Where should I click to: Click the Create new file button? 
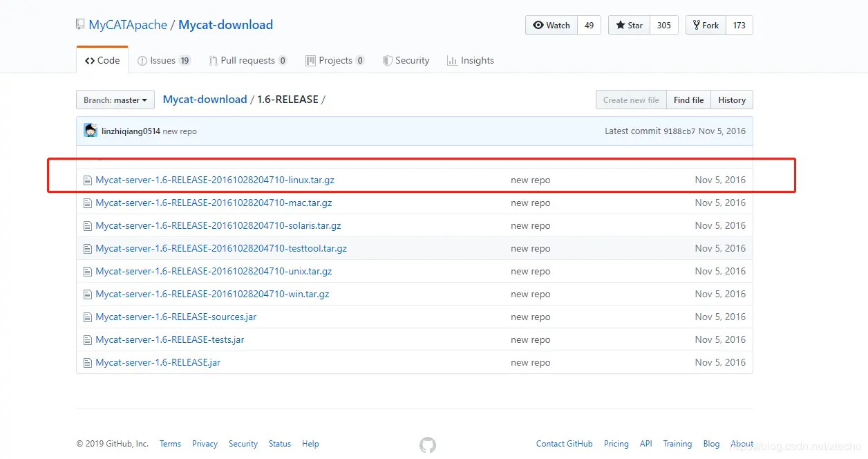[631, 100]
